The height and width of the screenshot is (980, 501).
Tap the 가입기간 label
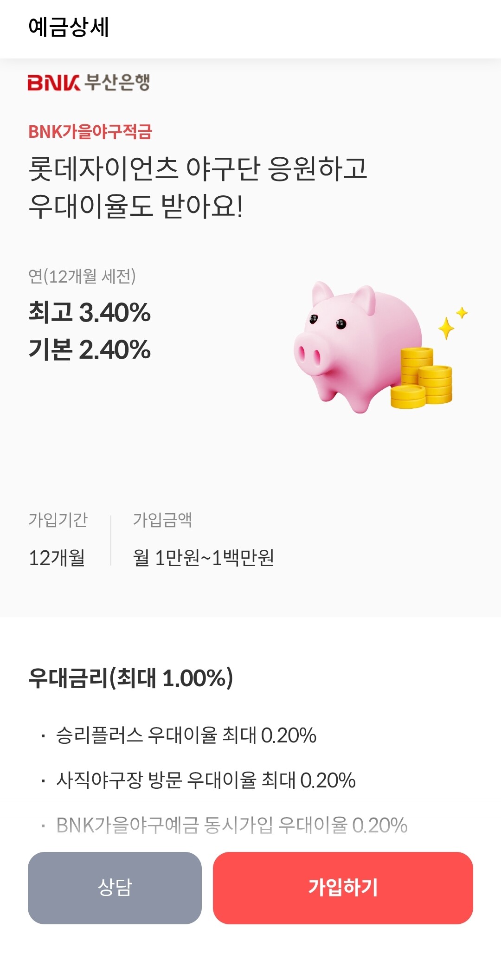[x=58, y=520]
